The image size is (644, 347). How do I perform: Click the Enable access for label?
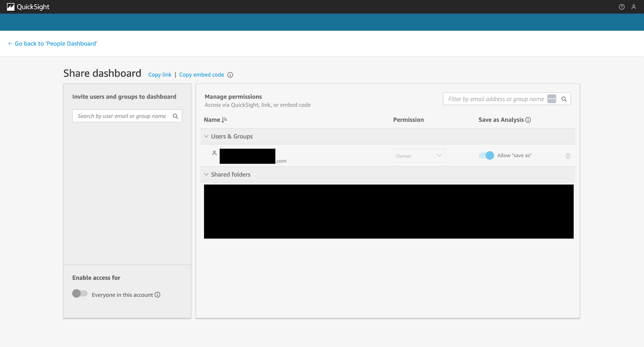coord(96,278)
